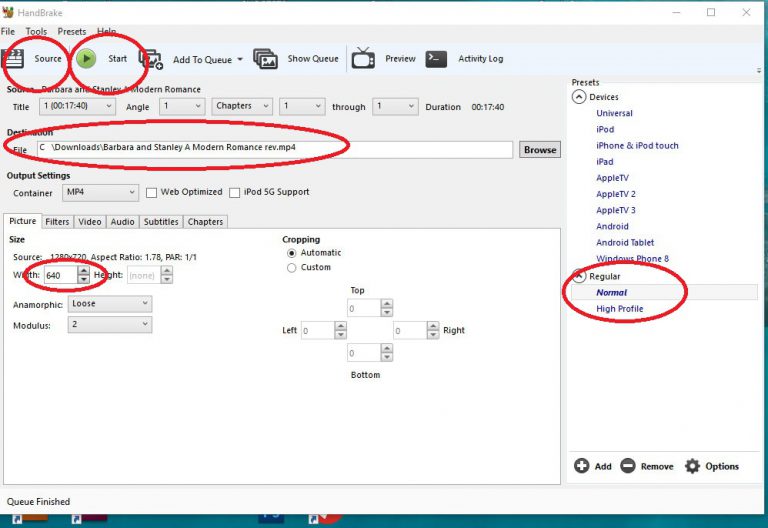Click the Add To Queue icon
Screen dimensions: 768x528
151,59
